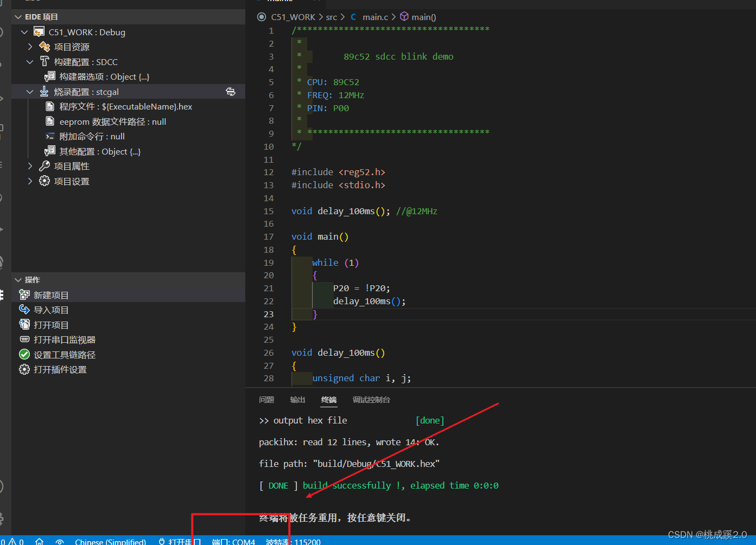Open the 输出 panel tab
This screenshot has height=545, width=756.
click(297, 400)
